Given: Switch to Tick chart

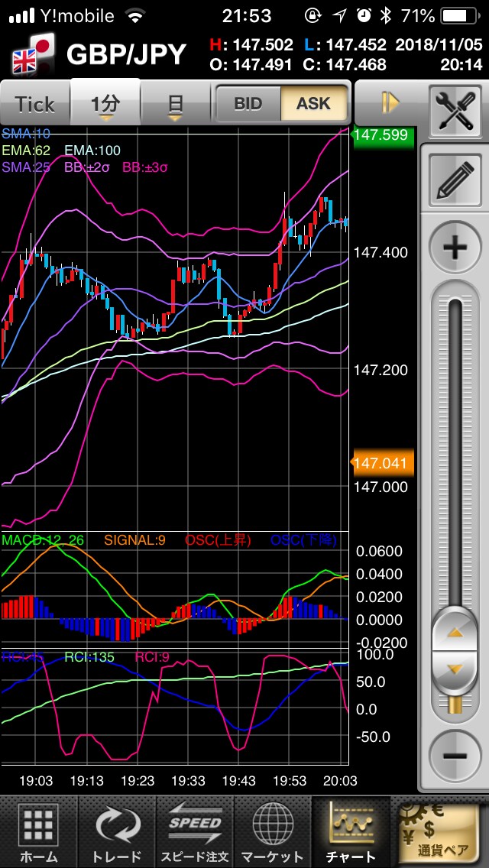Looking at the screenshot, I should [x=35, y=103].
